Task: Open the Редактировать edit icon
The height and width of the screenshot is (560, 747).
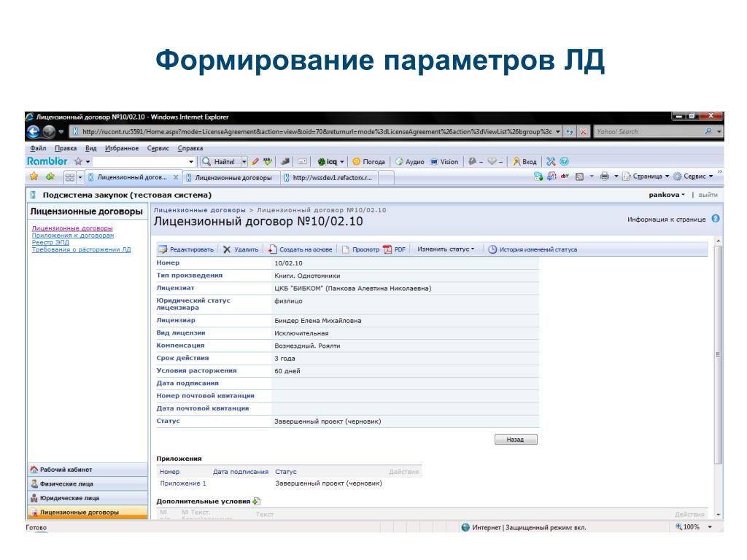Action: click(x=163, y=249)
